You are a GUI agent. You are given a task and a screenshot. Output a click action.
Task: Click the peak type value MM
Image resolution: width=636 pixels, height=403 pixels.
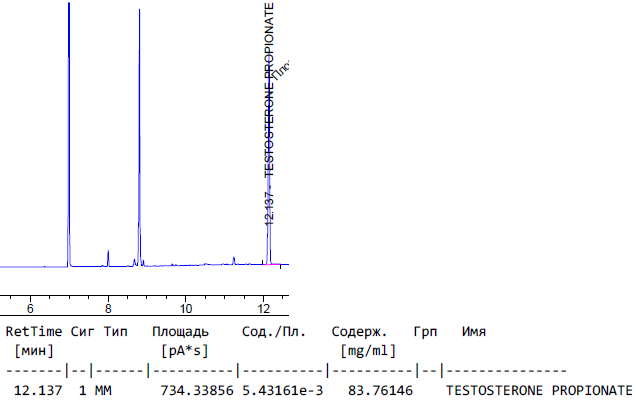pyautogui.click(x=103, y=389)
